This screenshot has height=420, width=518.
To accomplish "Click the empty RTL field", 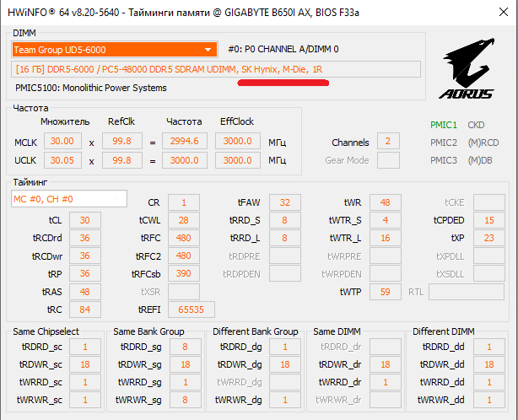I will pos(467,292).
